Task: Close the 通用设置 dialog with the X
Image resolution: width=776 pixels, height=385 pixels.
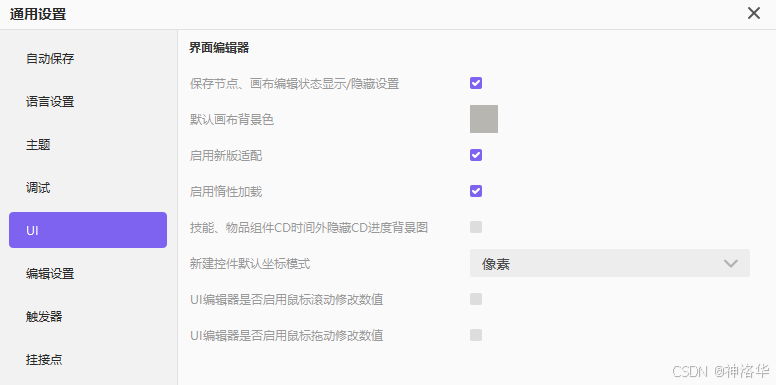Action: [x=754, y=13]
